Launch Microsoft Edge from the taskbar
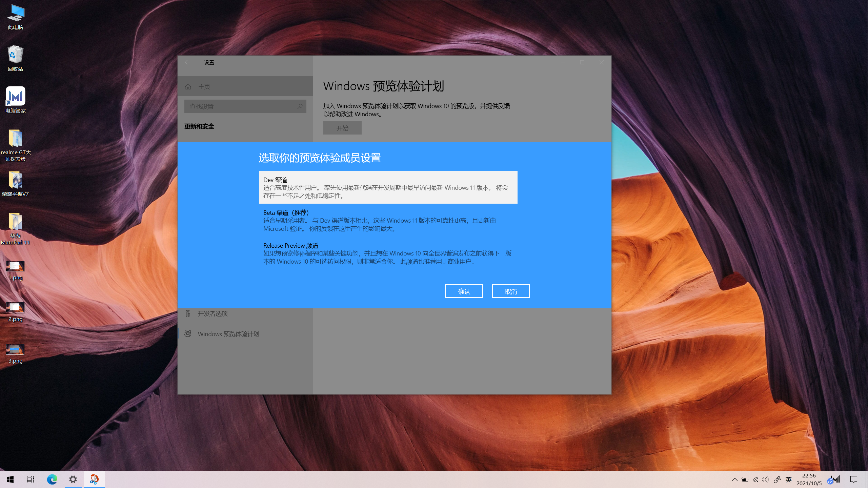 pos(52,479)
